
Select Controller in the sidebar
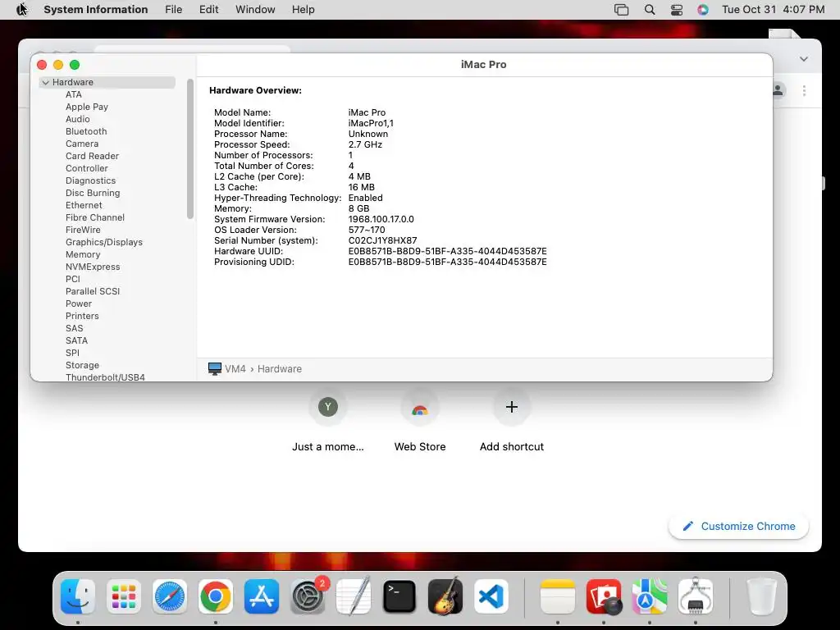(87, 168)
